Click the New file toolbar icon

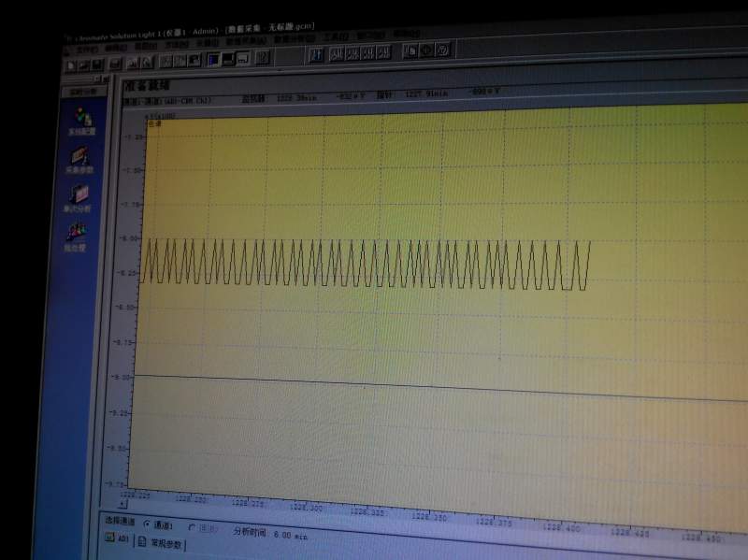coord(71,65)
